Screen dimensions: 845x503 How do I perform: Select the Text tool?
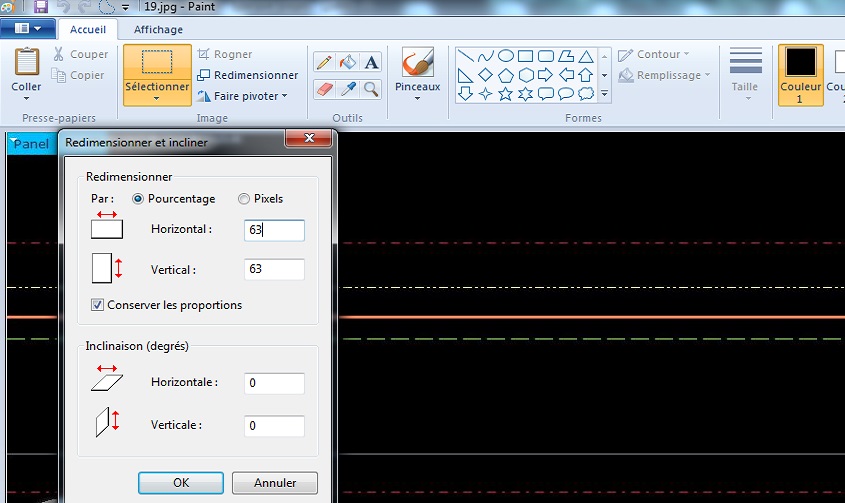[x=371, y=63]
